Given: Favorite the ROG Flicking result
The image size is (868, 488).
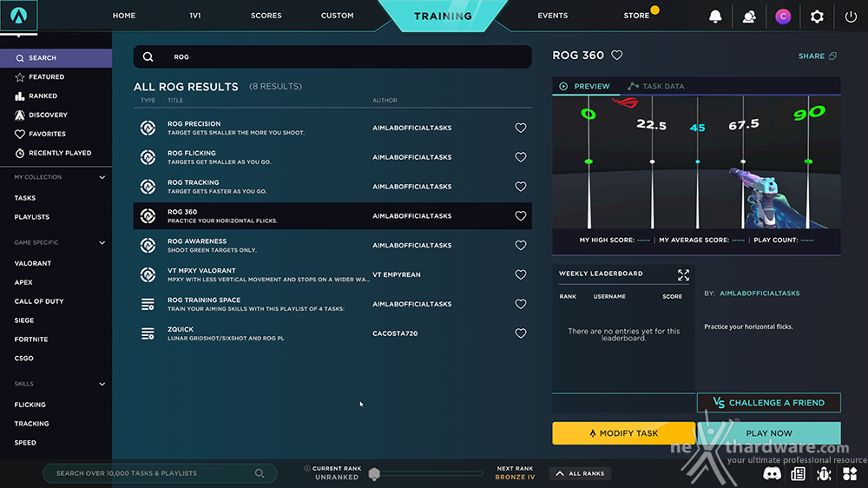Looking at the screenshot, I should tap(520, 157).
